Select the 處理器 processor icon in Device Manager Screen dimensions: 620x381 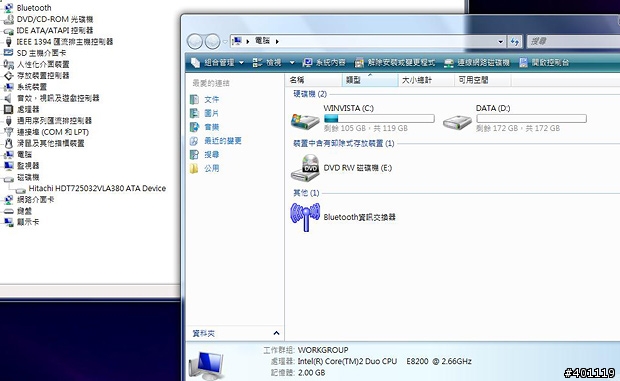pos(8,109)
